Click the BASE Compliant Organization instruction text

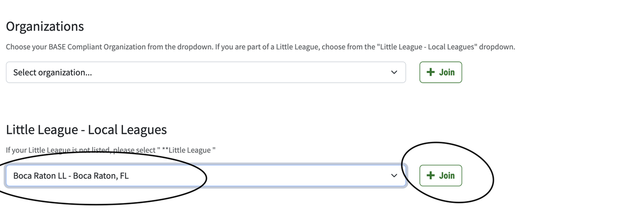(x=260, y=47)
